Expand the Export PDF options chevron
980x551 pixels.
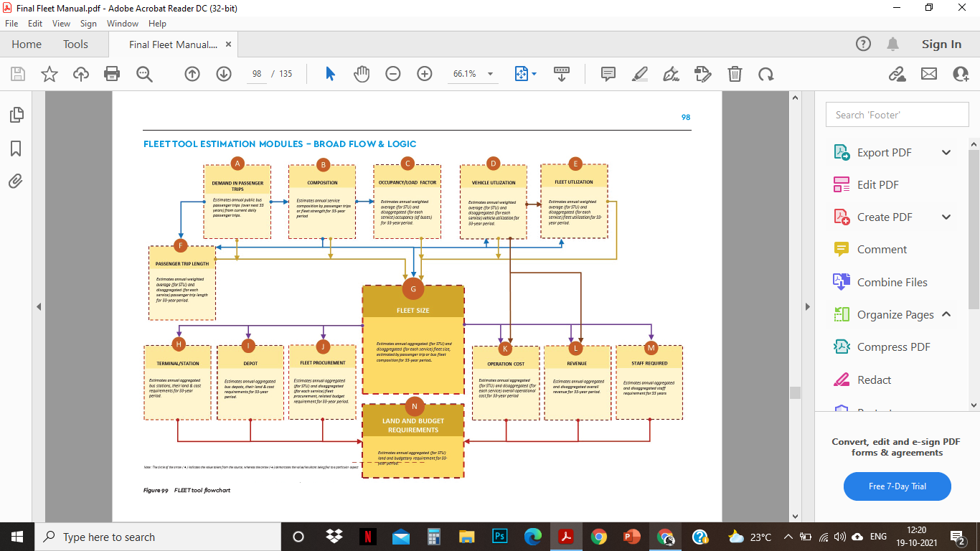pyautogui.click(x=946, y=152)
